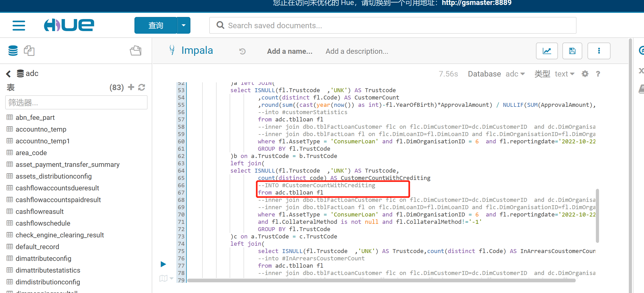Expand the 查询 button dropdown arrow
This screenshot has height=293, width=644.
pyautogui.click(x=184, y=25)
